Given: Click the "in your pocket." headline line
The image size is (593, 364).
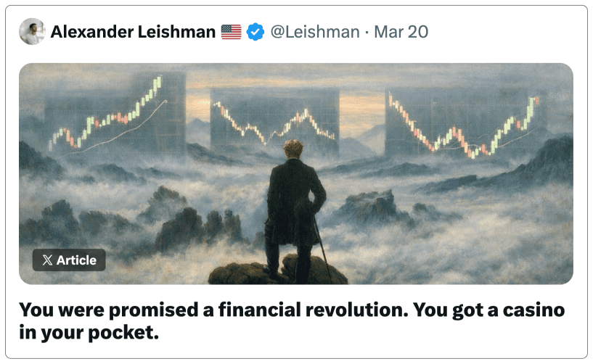Looking at the screenshot, I should 89,334.
